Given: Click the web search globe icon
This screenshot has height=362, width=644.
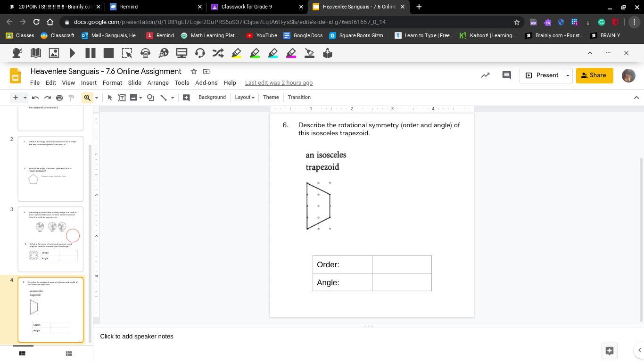Looking at the screenshot, I should (164, 53).
